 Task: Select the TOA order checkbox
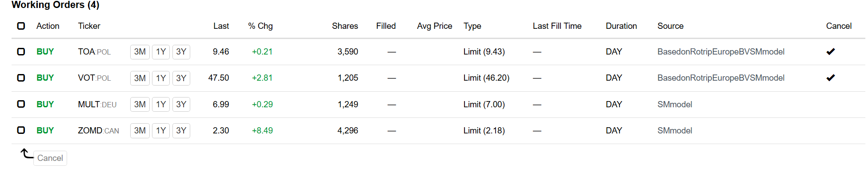click(21, 51)
